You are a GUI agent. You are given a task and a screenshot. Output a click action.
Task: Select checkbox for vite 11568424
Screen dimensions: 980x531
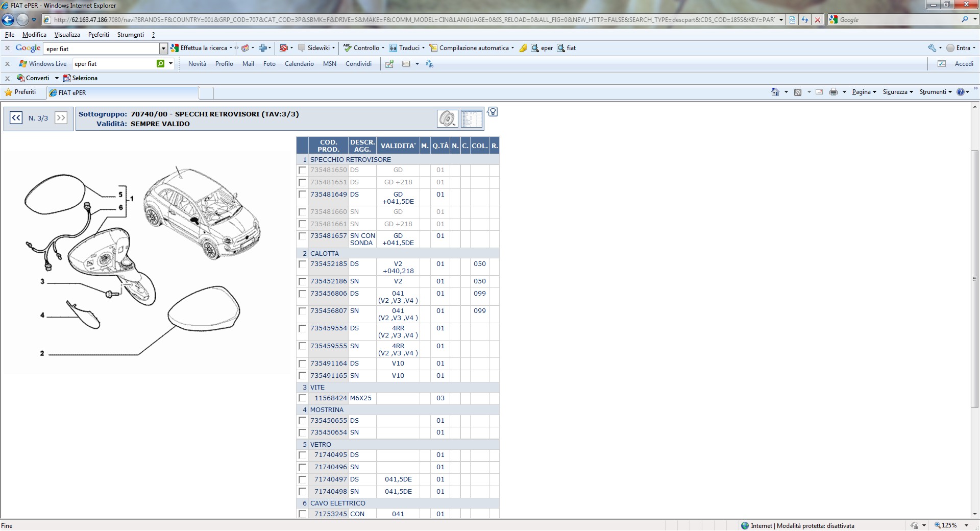(302, 398)
